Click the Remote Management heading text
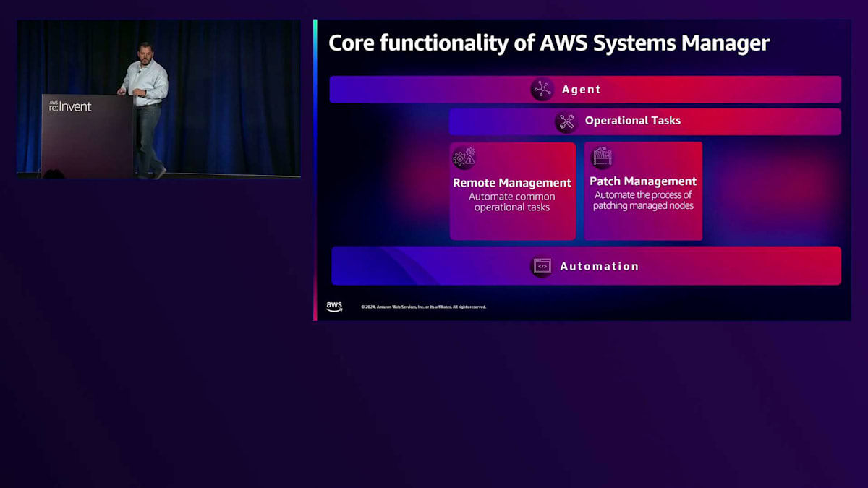The image size is (868, 488). [512, 183]
